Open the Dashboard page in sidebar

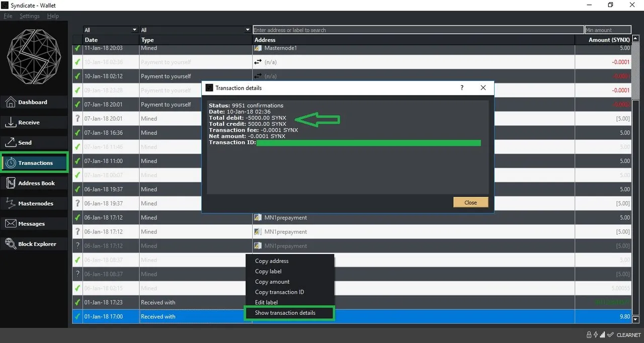tap(34, 102)
